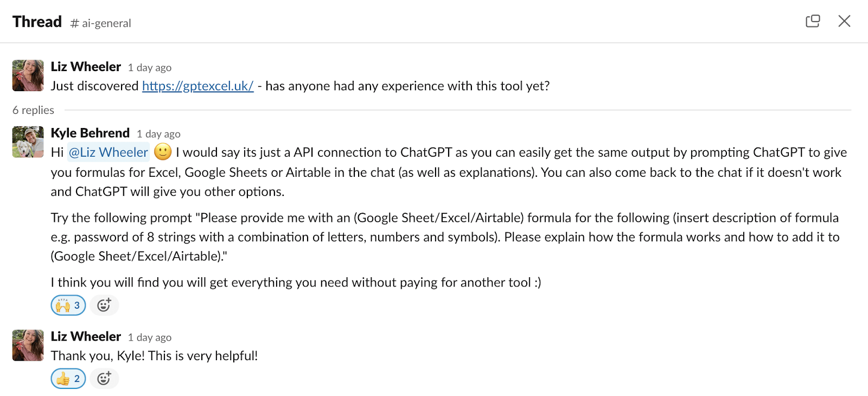This screenshot has height=396, width=868.
Task: Click the timestamp on Liz's last reply
Action: click(x=150, y=337)
